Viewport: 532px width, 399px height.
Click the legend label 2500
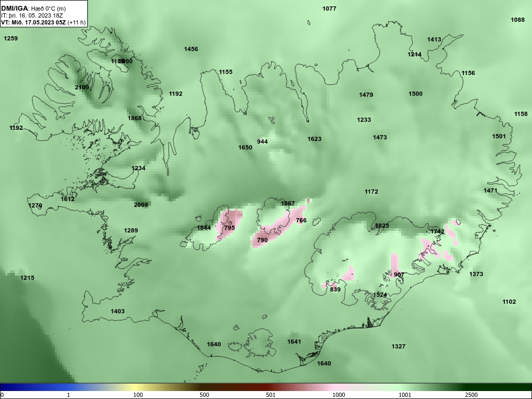tap(471, 395)
